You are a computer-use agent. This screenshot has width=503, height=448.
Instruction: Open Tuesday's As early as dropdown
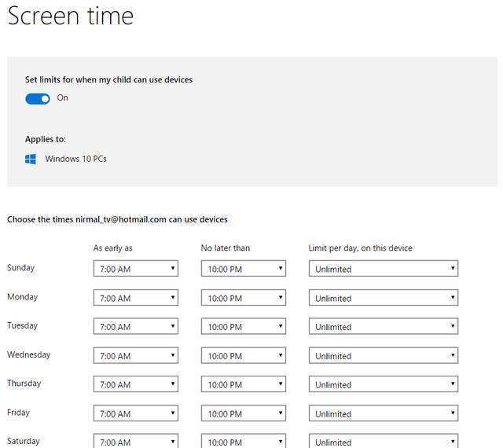point(136,326)
